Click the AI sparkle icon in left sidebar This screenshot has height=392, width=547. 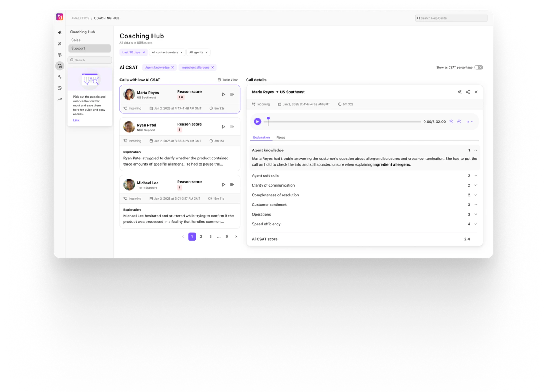[60, 33]
